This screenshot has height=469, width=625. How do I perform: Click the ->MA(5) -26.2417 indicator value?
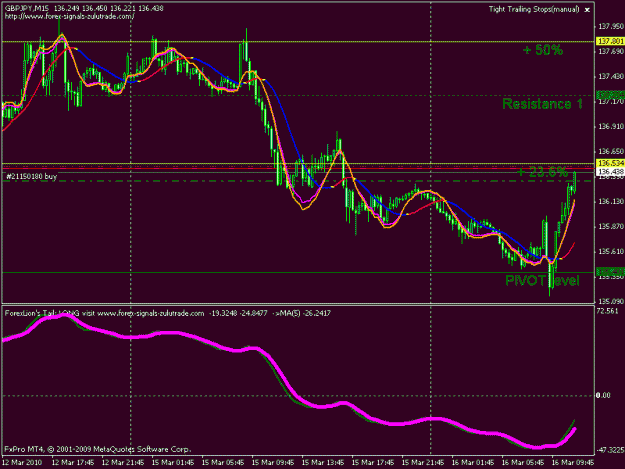301,314
